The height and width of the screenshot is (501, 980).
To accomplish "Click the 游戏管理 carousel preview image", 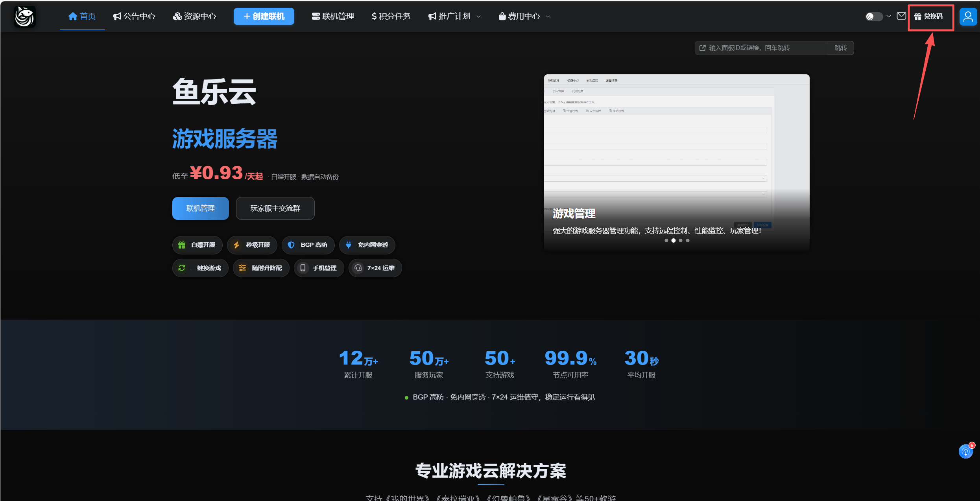I will pos(677,162).
